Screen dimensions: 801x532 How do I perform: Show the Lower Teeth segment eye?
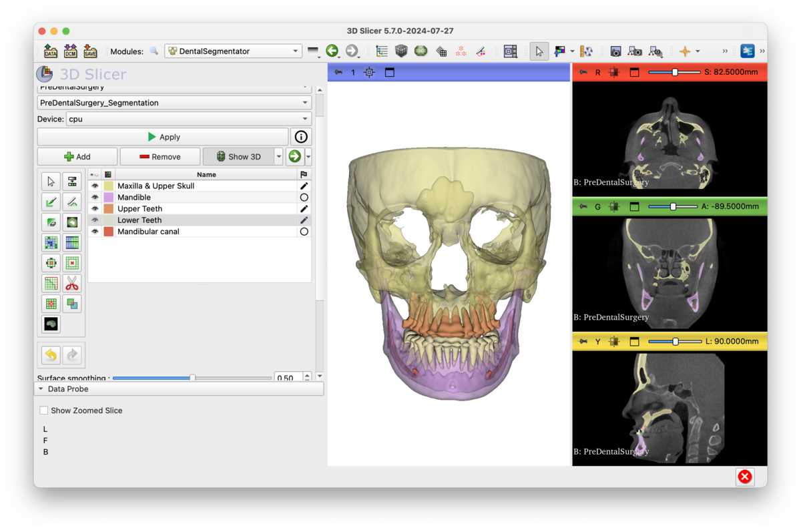click(95, 220)
